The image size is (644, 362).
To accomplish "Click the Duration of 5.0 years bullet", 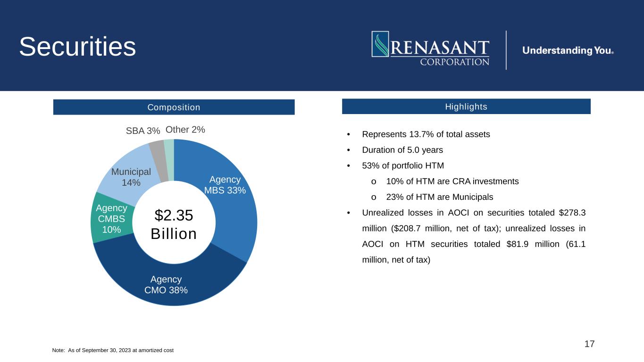I will (x=402, y=150).
